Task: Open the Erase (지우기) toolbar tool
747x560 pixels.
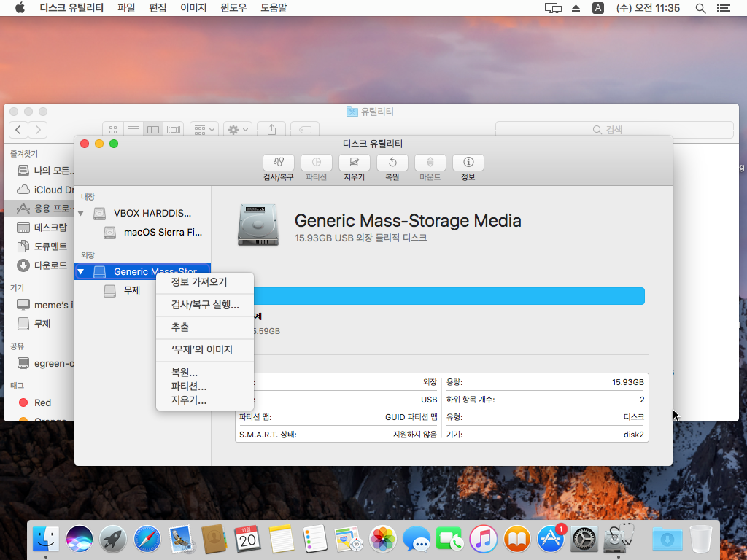Action: click(354, 163)
